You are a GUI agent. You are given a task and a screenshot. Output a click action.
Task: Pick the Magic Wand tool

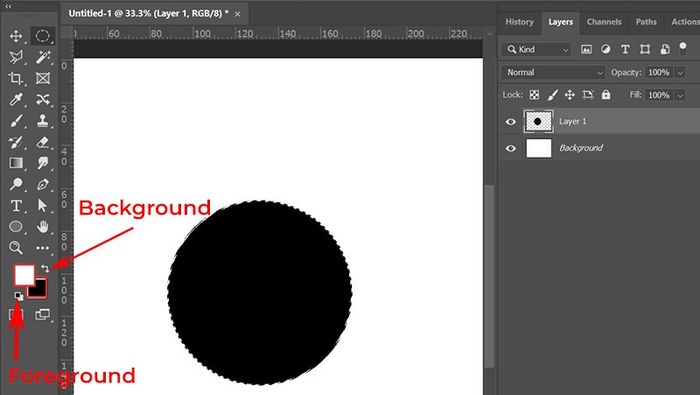click(x=43, y=57)
